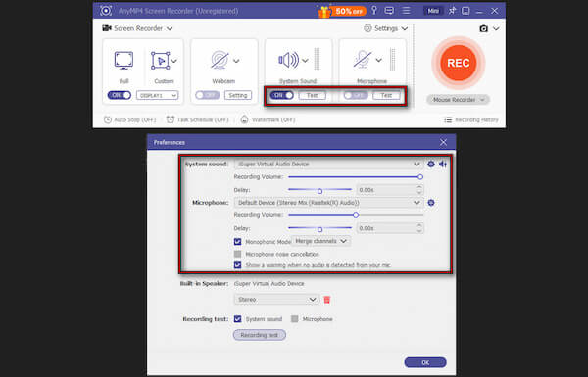
Task: Adjust the Microphone Delay slider
Action: 319,228
